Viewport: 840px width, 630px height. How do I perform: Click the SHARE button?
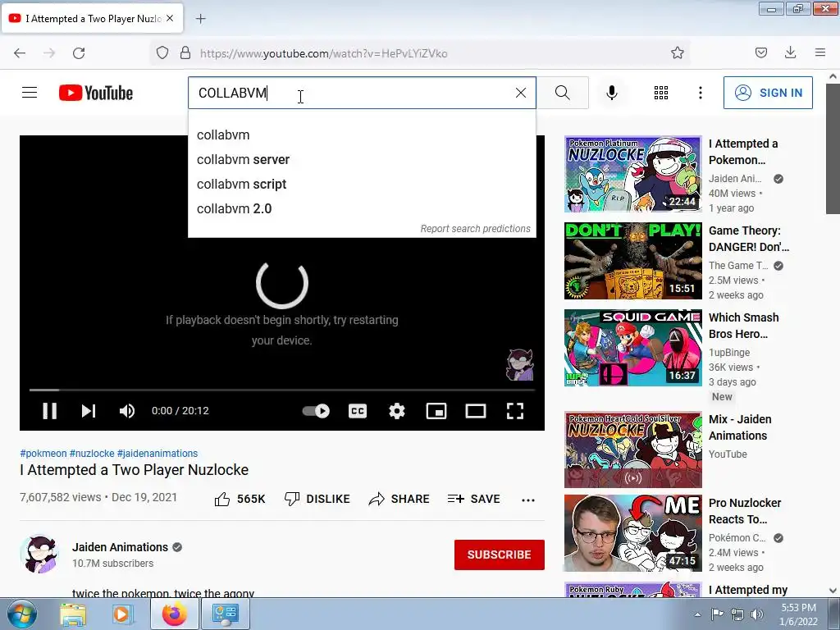click(x=399, y=499)
